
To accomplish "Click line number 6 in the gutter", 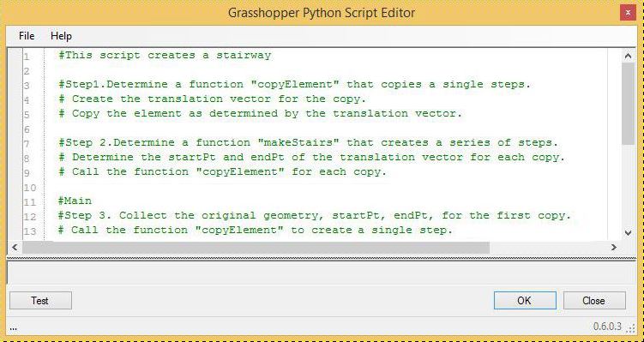I will point(27,129).
